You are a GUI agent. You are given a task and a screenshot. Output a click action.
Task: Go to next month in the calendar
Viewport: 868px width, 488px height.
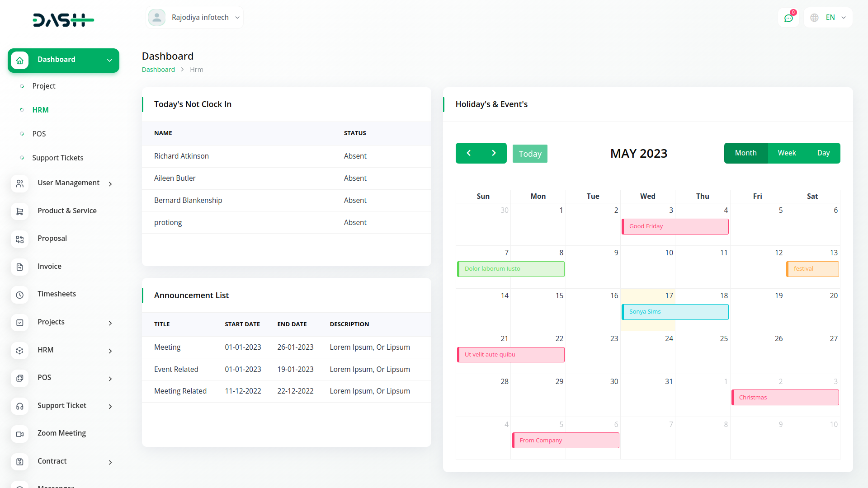[x=494, y=153]
